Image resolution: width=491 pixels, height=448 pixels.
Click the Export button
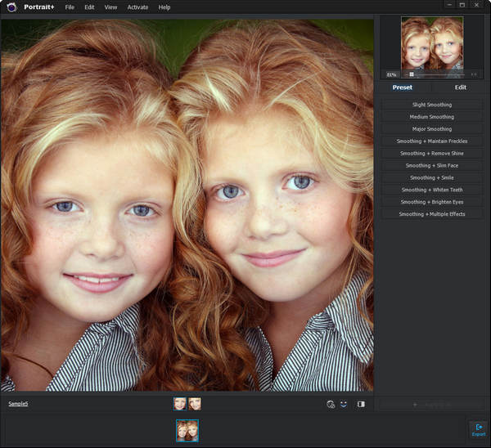click(x=478, y=429)
